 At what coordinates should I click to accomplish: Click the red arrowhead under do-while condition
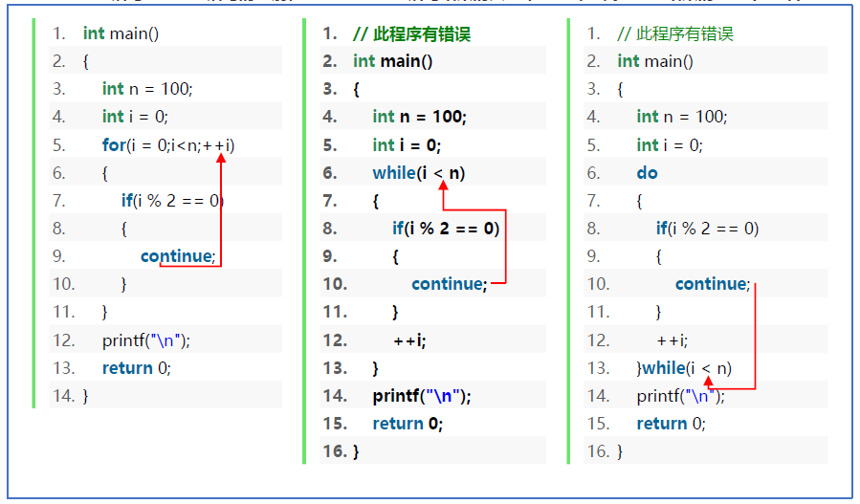click(708, 383)
